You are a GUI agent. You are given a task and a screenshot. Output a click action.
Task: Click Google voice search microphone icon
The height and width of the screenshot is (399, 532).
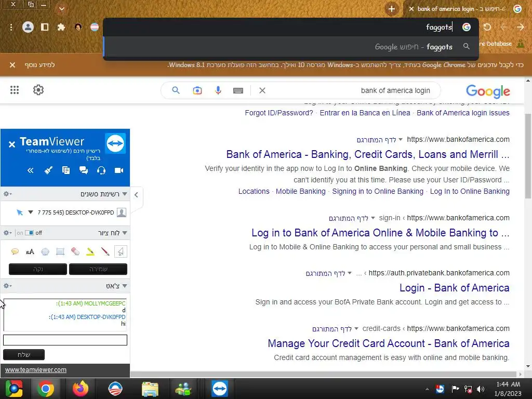(x=218, y=90)
